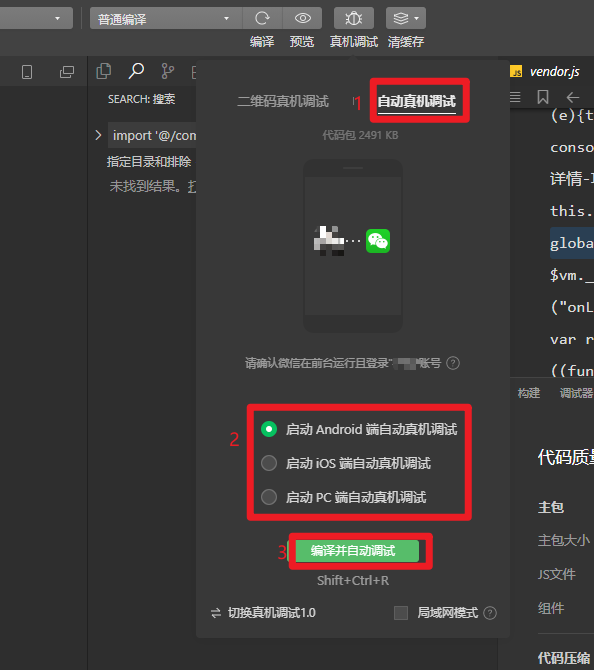The image size is (594, 670).
Task: Select 启动 PC 端自动真机调试 radio
Action: click(269, 497)
